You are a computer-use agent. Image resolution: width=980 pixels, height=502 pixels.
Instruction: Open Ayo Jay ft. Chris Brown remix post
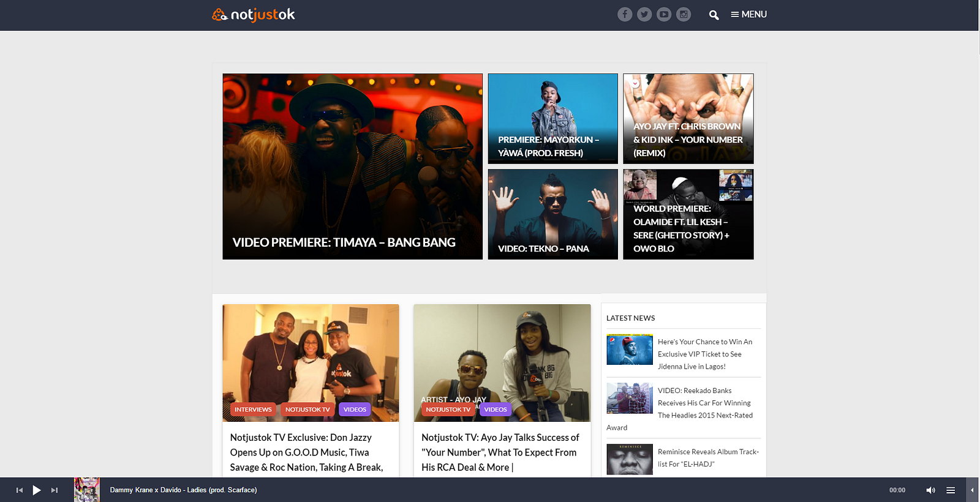coord(688,119)
